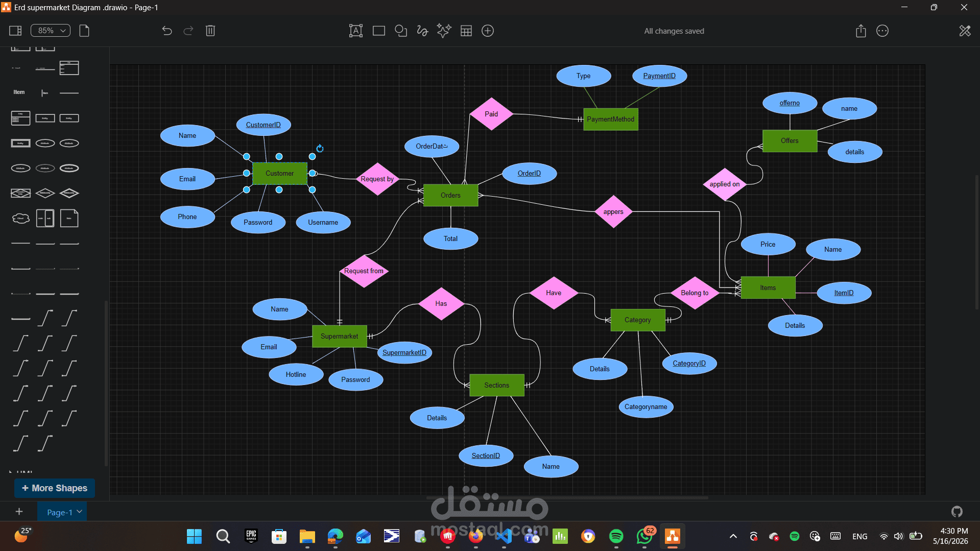Viewport: 980px width, 551px height.
Task: Select the Orders entity
Action: [451, 196]
